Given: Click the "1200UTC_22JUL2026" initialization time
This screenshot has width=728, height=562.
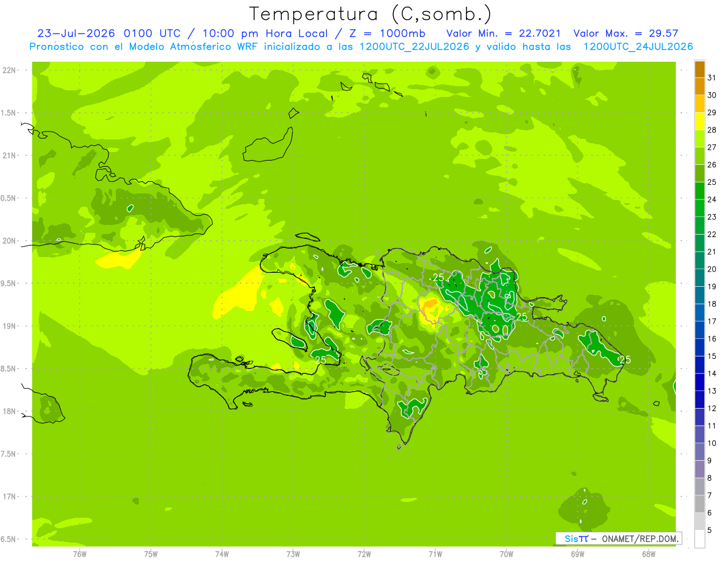Looking at the screenshot, I should click(414, 47).
